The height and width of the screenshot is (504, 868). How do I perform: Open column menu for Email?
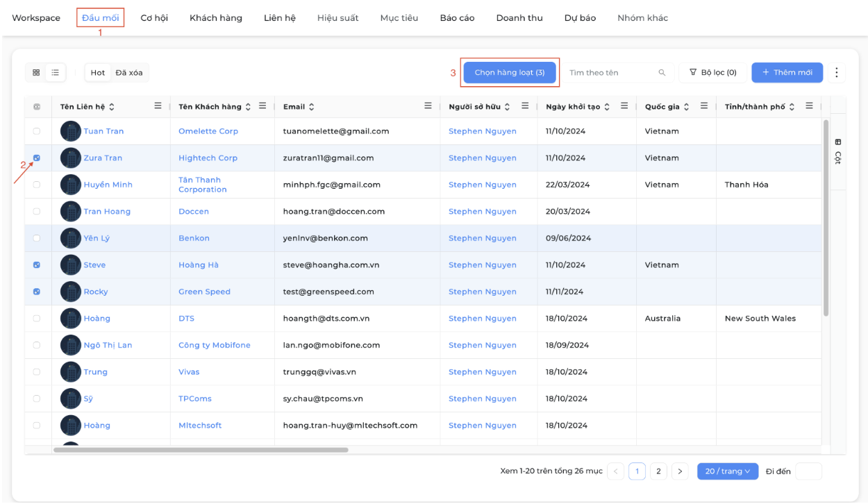tap(428, 106)
